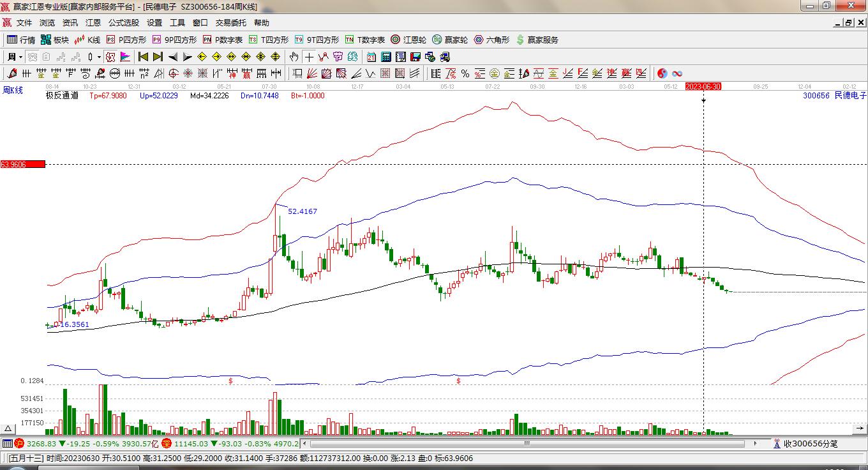Open the calendar date icon

pyautogui.click(x=371, y=57)
